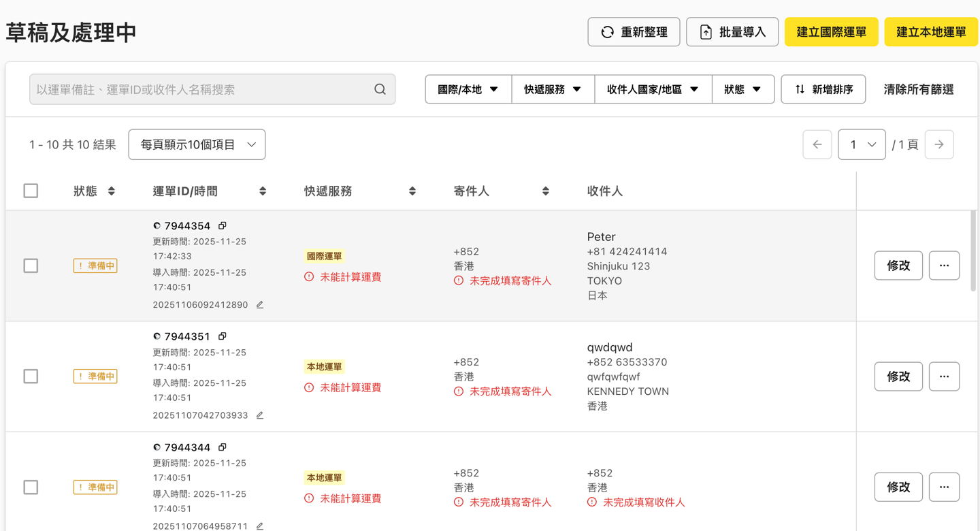Tick the select-all header checkbox
The image size is (980, 531).
pos(31,191)
